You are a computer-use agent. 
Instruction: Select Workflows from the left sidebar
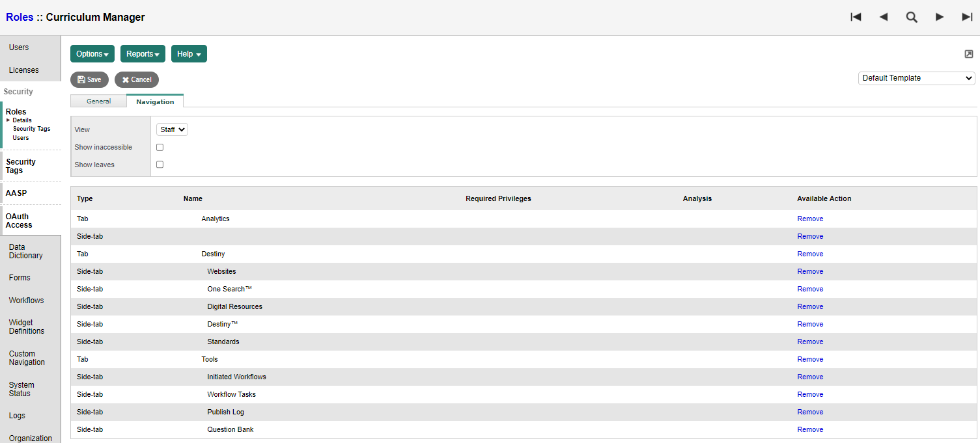click(x=26, y=300)
